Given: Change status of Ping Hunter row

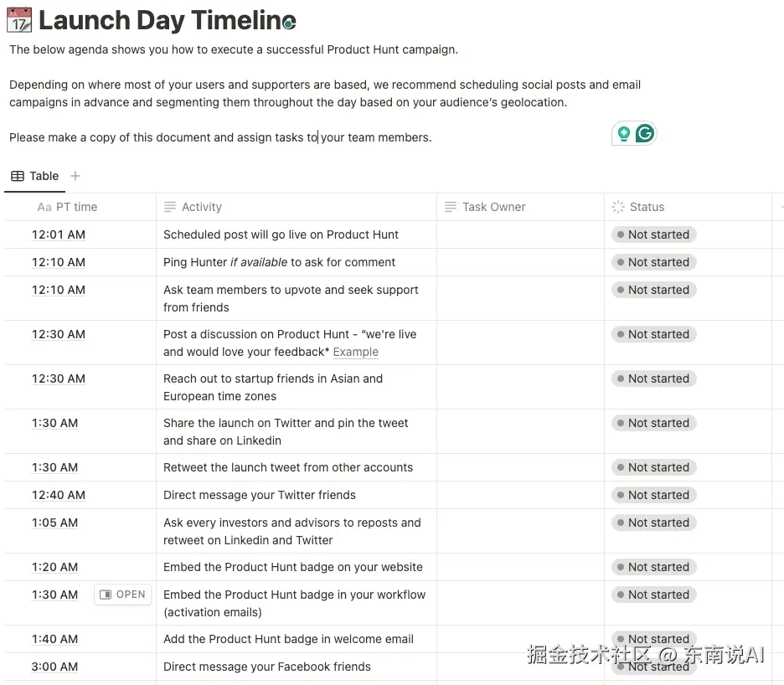Looking at the screenshot, I should [x=653, y=262].
